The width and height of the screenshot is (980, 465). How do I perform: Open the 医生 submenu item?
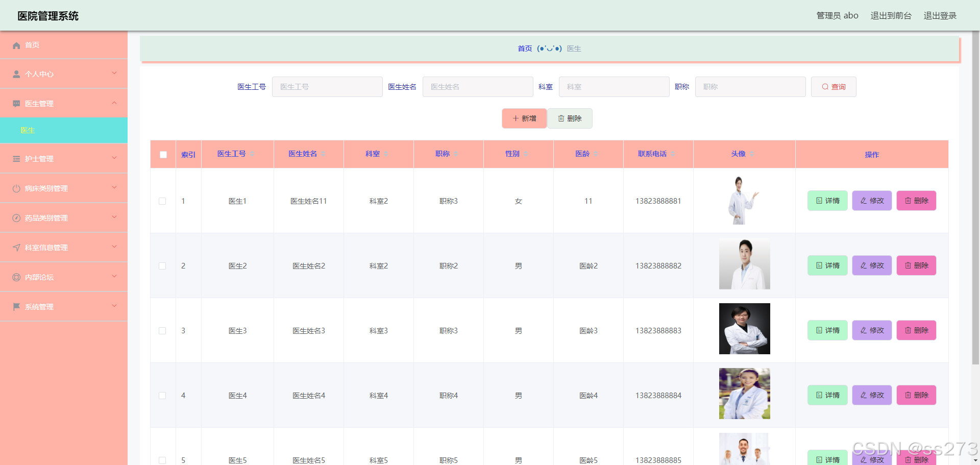pos(64,130)
